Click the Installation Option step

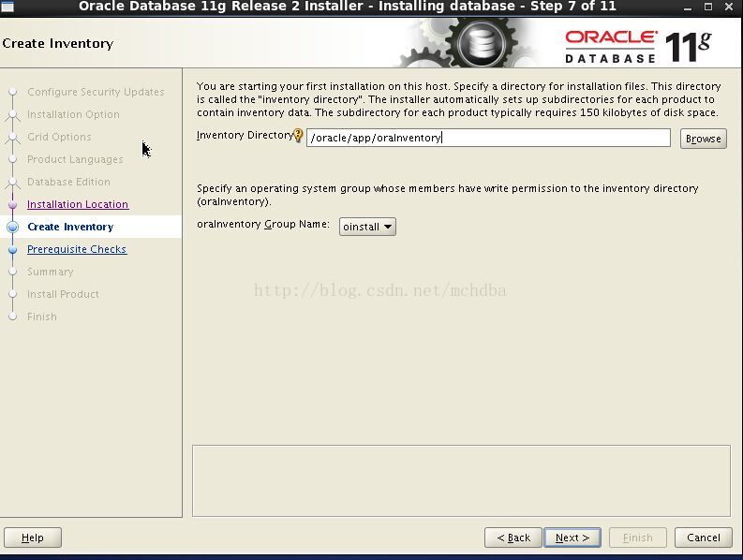click(x=73, y=114)
